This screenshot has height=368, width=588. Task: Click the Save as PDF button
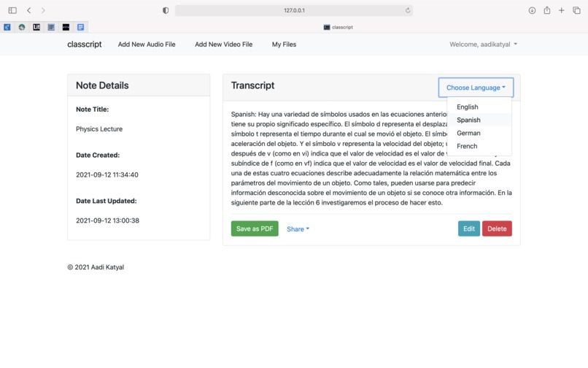tap(255, 229)
